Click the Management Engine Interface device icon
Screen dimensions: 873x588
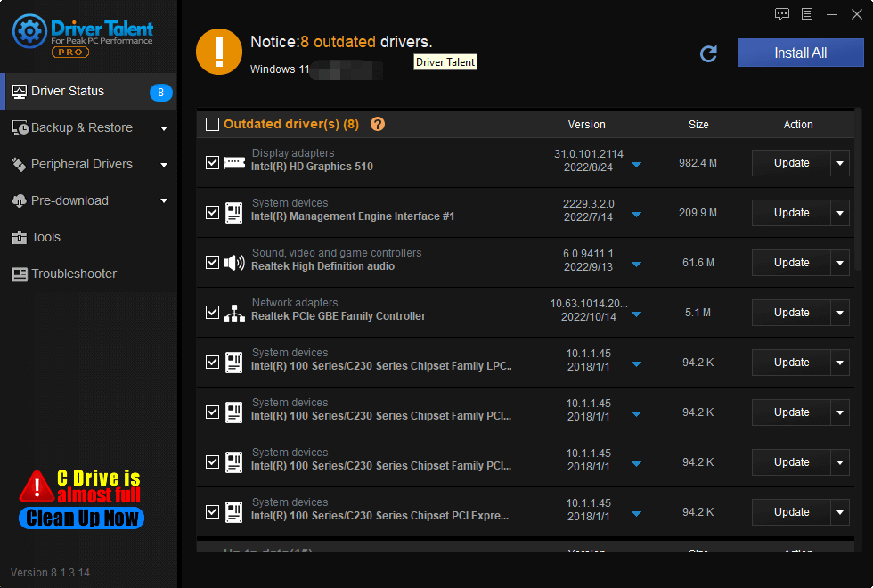(233, 213)
